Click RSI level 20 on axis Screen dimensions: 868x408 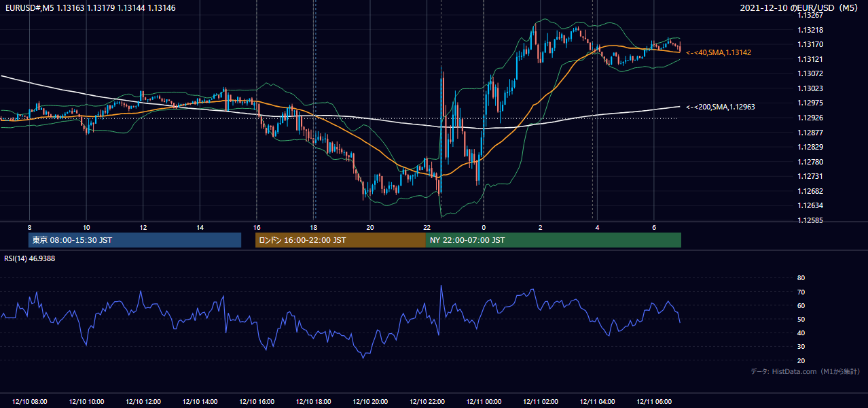tap(801, 360)
